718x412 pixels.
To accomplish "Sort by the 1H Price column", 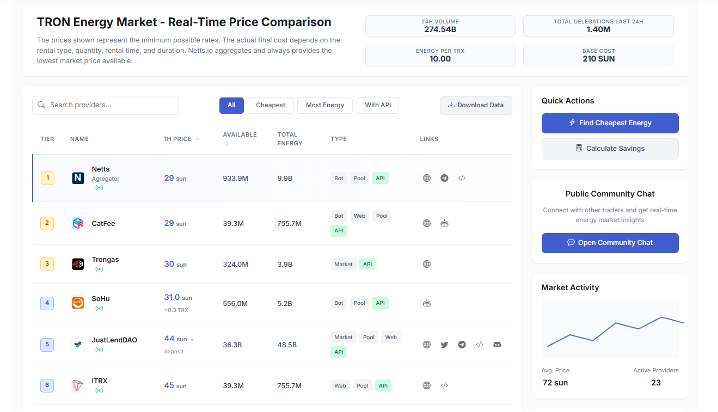I will pos(181,139).
